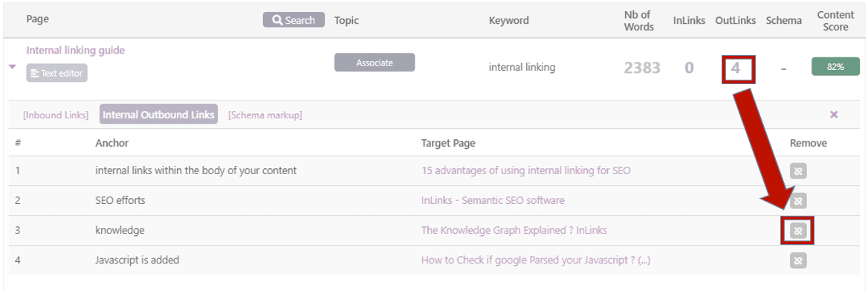Screen dimensions: 868x297
Task: Click the 82% content score badge
Action: [x=835, y=66]
